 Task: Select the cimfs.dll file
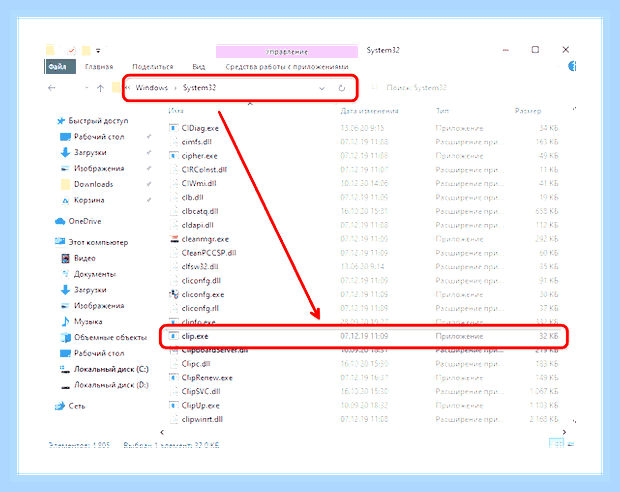tap(197, 142)
